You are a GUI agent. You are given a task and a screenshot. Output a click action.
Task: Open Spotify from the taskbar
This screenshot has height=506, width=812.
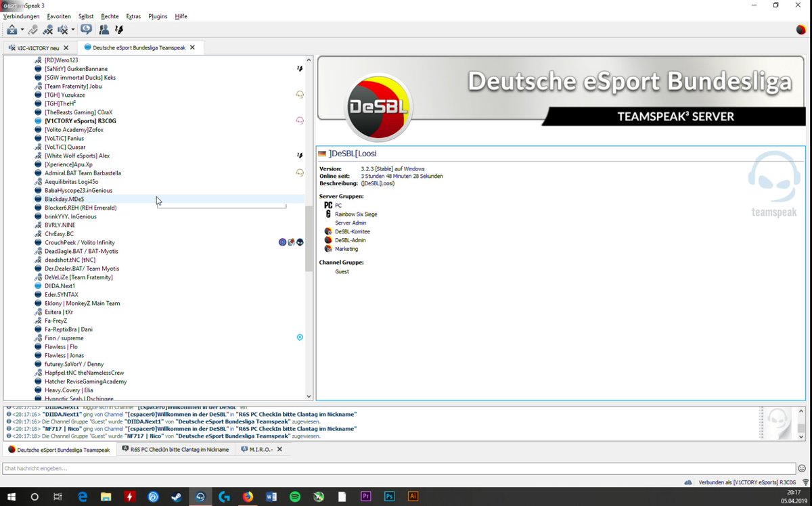pyautogui.click(x=295, y=497)
